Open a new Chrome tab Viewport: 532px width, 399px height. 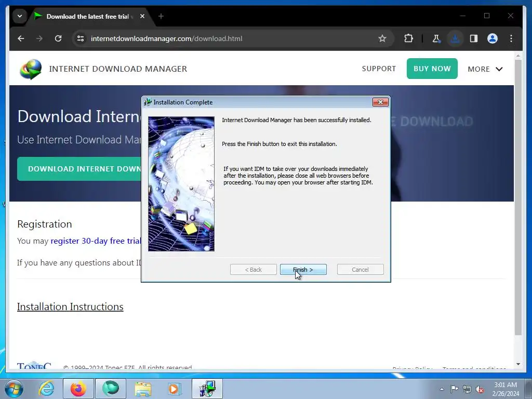tap(161, 16)
